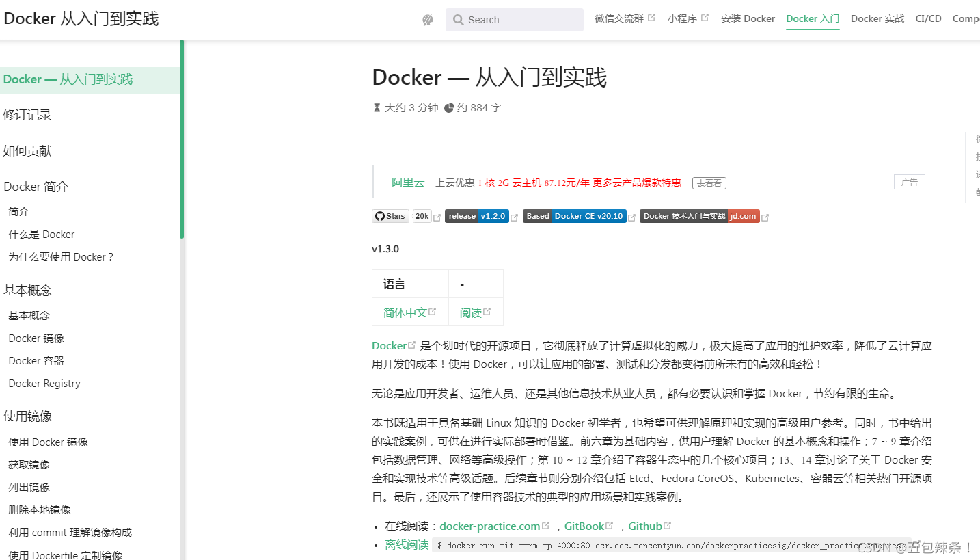This screenshot has width=980, height=560.
Task: Open the 离线阅读 link
Action: pos(407,545)
